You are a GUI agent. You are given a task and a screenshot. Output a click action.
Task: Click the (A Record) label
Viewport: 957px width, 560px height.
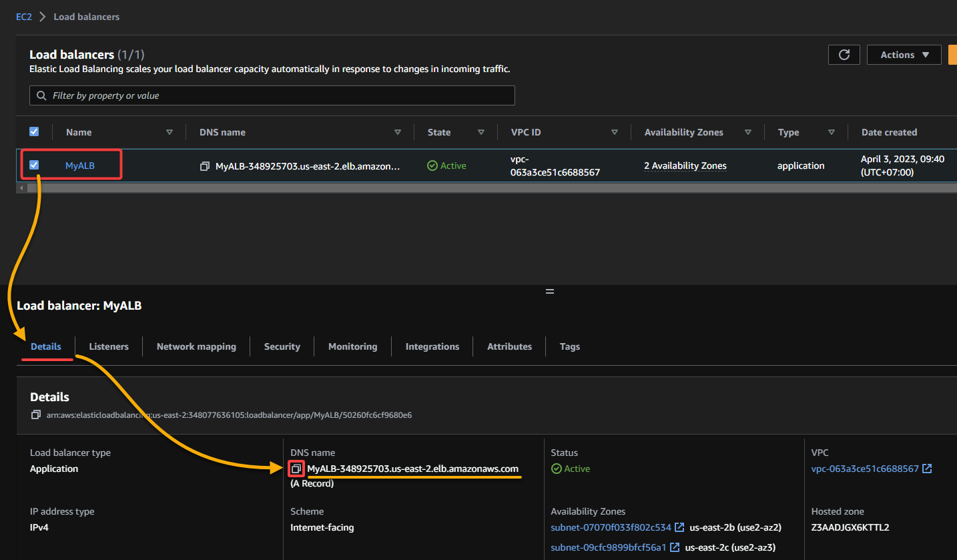(312, 483)
